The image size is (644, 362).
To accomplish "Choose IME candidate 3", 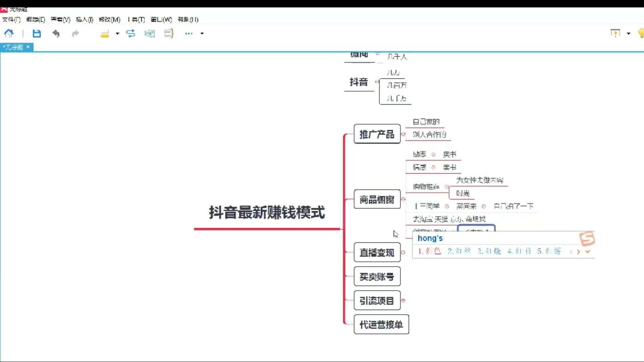I will [x=489, y=251].
